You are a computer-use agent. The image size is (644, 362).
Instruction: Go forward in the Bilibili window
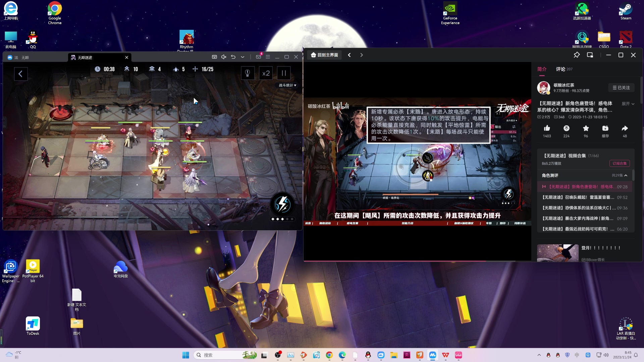pyautogui.click(x=361, y=55)
